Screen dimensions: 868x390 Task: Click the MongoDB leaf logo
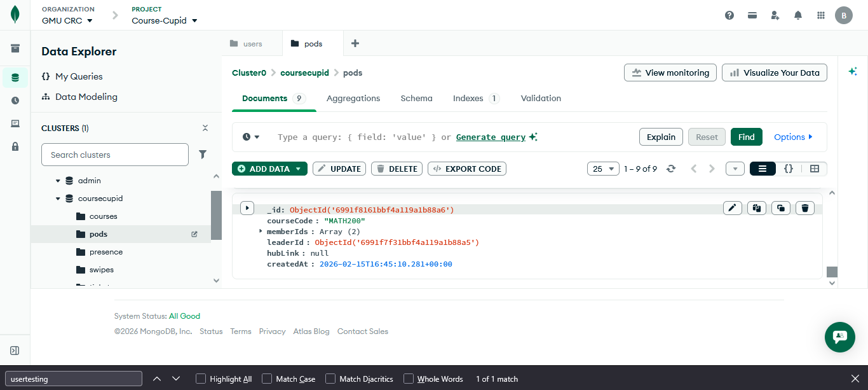tap(15, 15)
